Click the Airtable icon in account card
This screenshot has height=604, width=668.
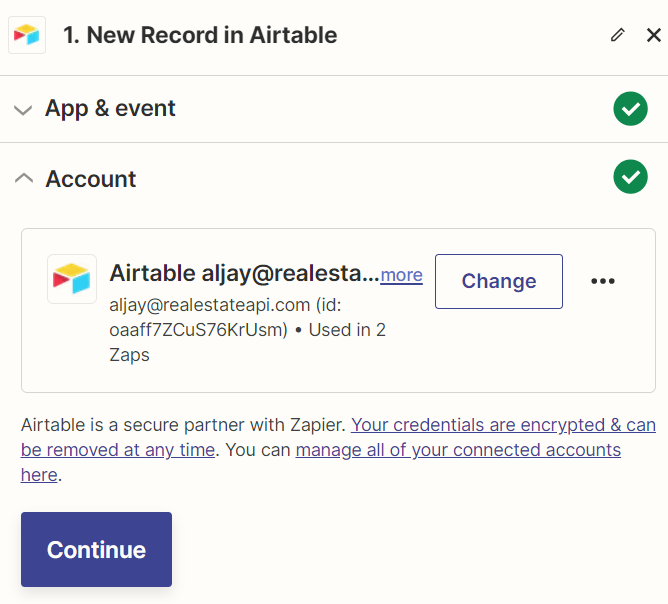(72, 279)
